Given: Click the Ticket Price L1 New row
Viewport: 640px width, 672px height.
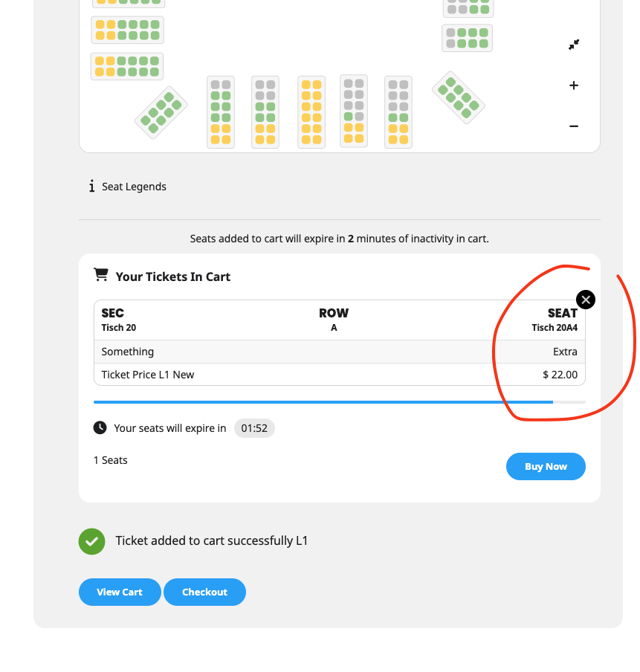Looking at the screenshot, I should (x=339, y=375).
